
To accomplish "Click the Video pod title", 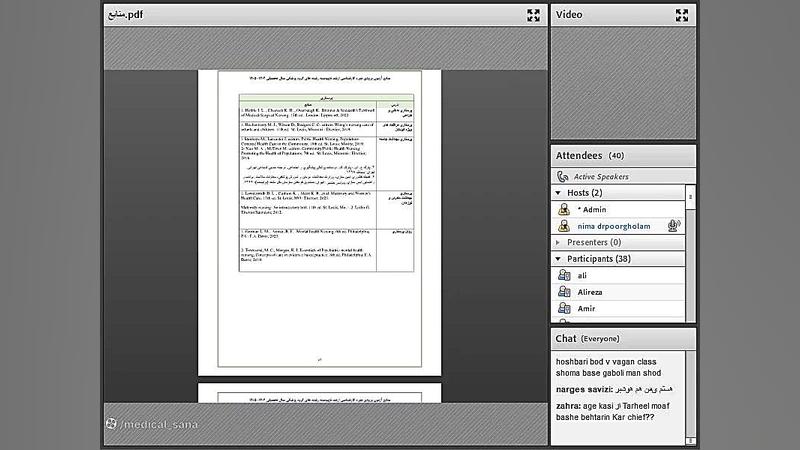I will (x=569, y=15).
